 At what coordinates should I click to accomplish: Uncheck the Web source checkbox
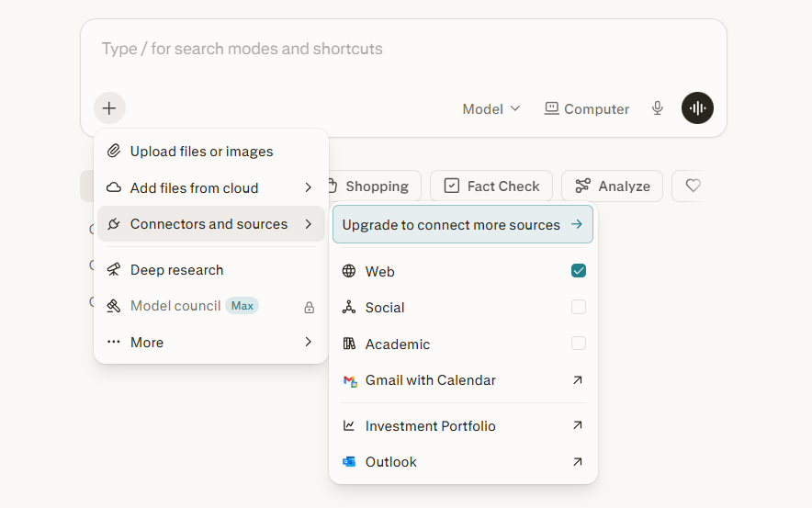point(579,271)
